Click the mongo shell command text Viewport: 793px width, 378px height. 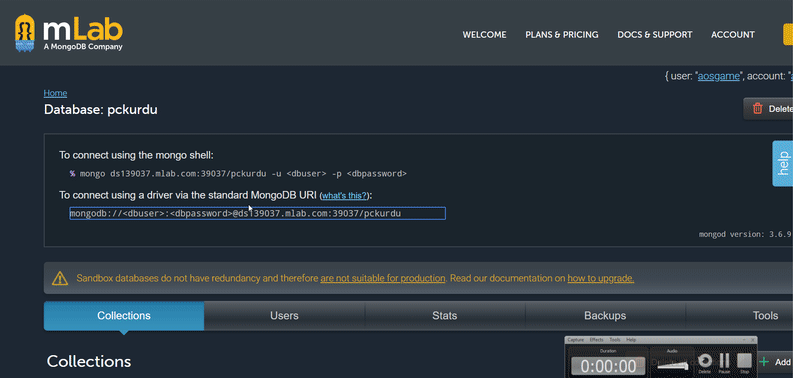point(238,174)
